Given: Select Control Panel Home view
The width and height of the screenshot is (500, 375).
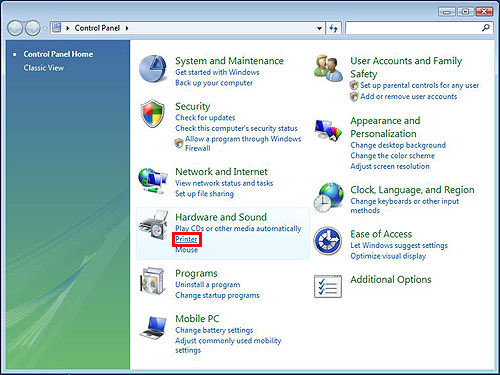Looking at the screenshot, I should click(58, 54).
